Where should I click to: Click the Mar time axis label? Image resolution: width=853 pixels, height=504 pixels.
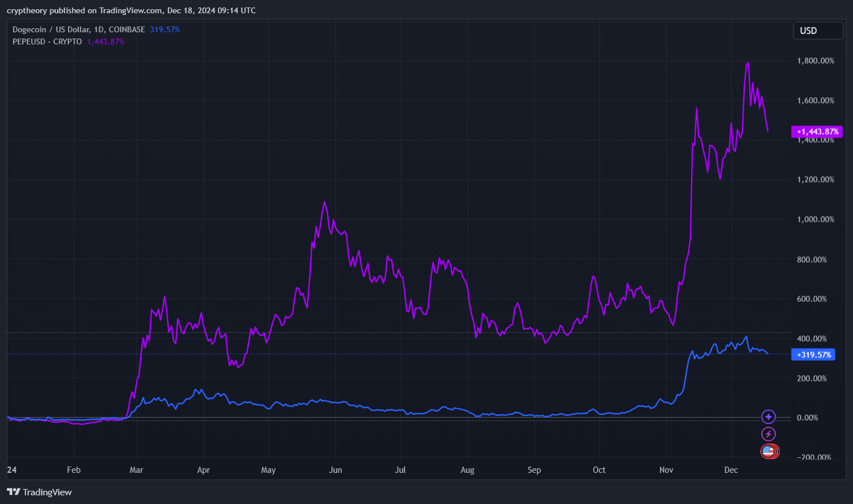[x=137, y=470]
